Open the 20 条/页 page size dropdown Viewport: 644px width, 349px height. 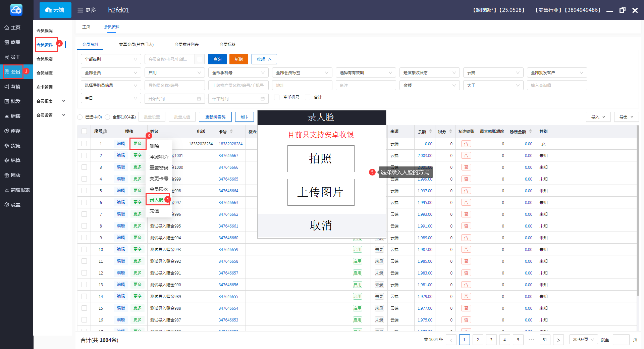pyautogui.click(x=583, y=340)
